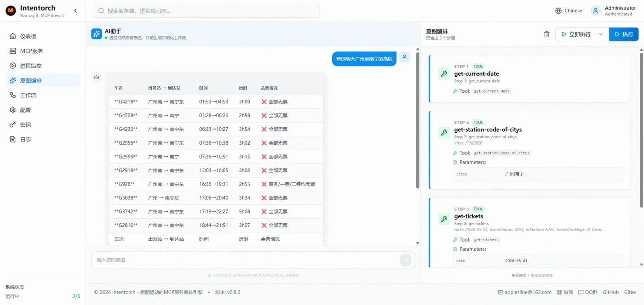Click the 进程监控 play-circle icon

coord(13,66)
